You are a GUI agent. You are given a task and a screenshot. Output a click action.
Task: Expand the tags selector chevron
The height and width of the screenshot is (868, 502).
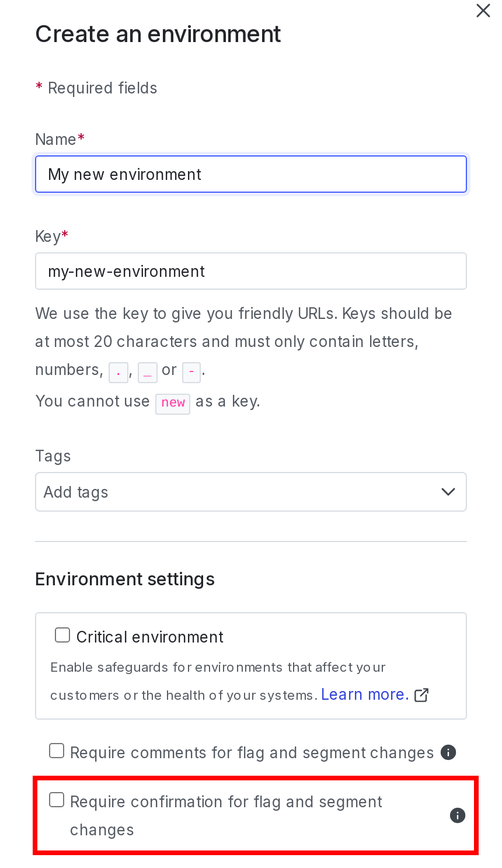click(448, 492)
